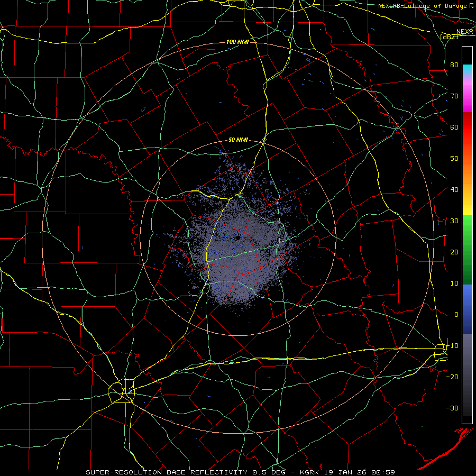Pick the green segment of the color bar
The height and width of the screenshot is (476, 476).
pos(467,250)
